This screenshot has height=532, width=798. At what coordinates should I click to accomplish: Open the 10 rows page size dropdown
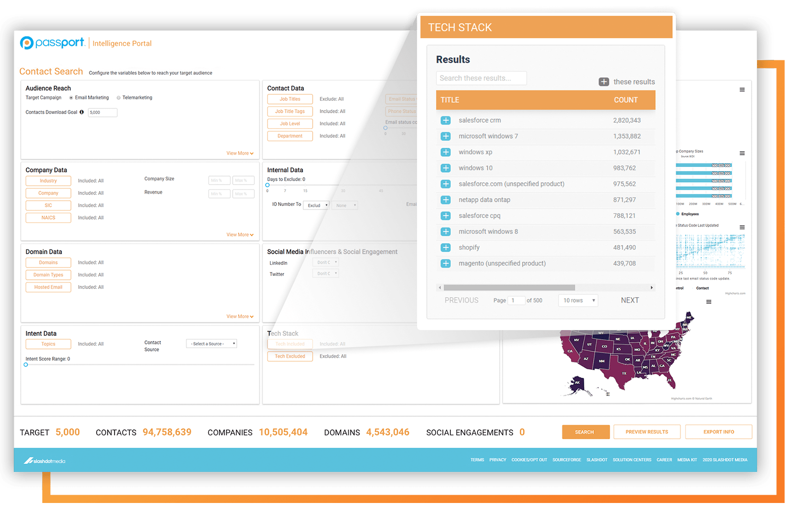point(578,300)
